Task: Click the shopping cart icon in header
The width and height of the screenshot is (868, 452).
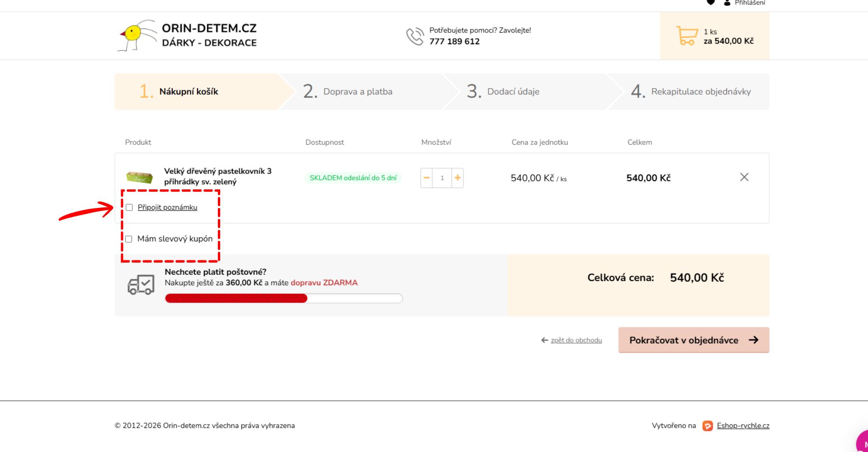Action: (x=687, y=36)
